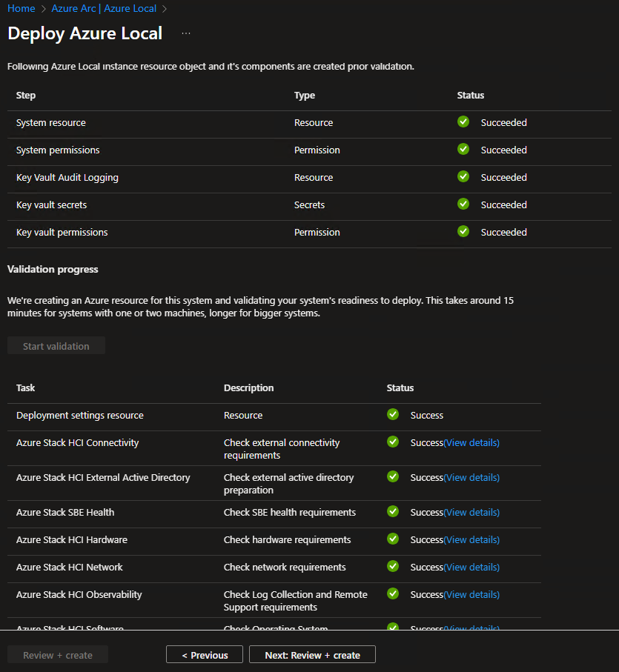619x672 pixels.
Task: Click green check icon for Key vault permissions
Action: [x=463, y=231]
